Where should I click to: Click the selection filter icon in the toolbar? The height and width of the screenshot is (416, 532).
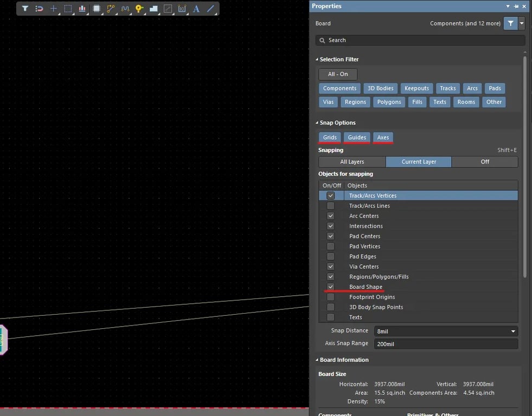tap(25, 9)
